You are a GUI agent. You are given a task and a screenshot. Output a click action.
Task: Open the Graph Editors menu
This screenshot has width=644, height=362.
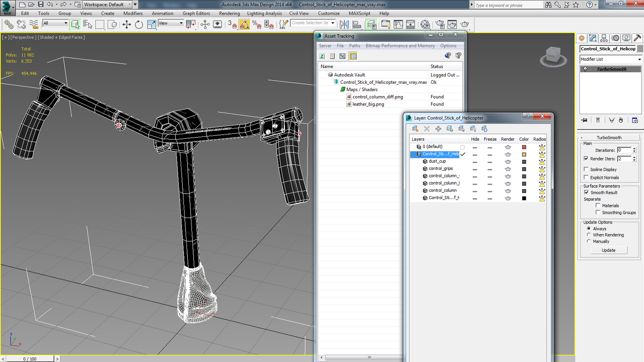[196, 13]
